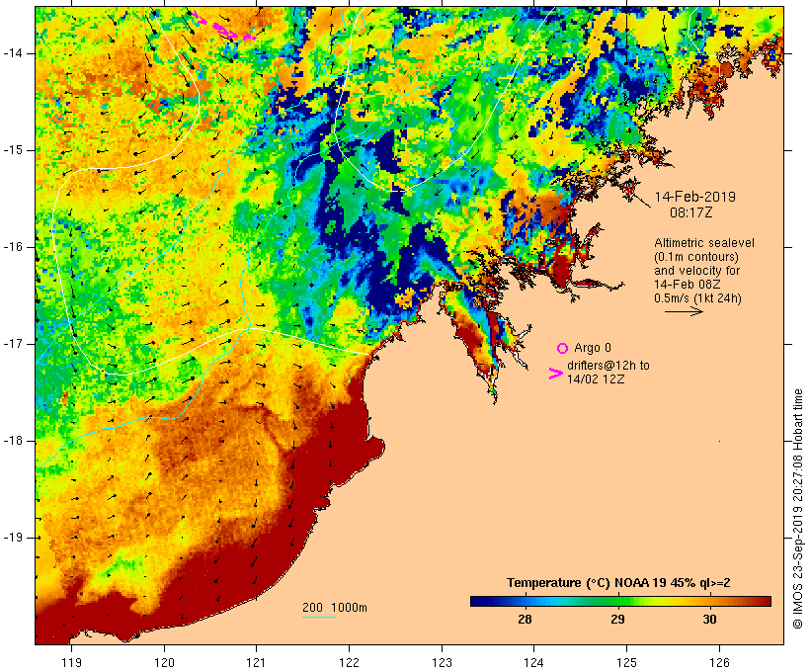Click latitude axis label -16

coord(13,247)
